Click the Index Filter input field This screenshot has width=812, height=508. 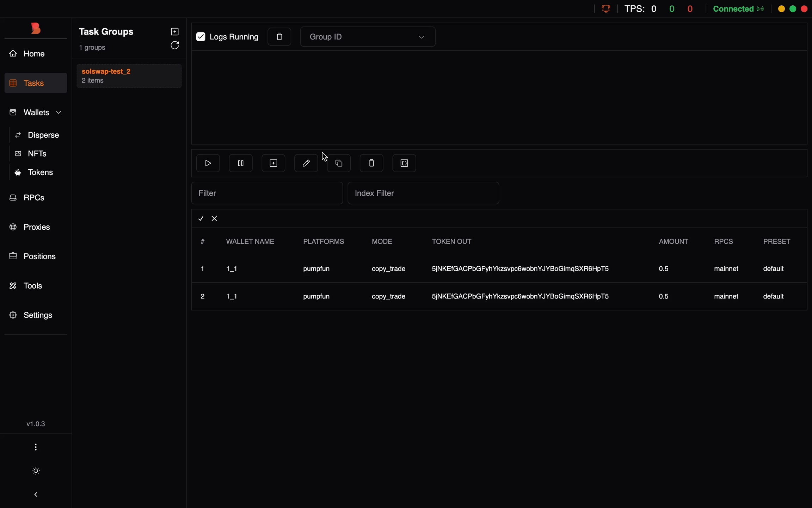(x=423, y=193)
